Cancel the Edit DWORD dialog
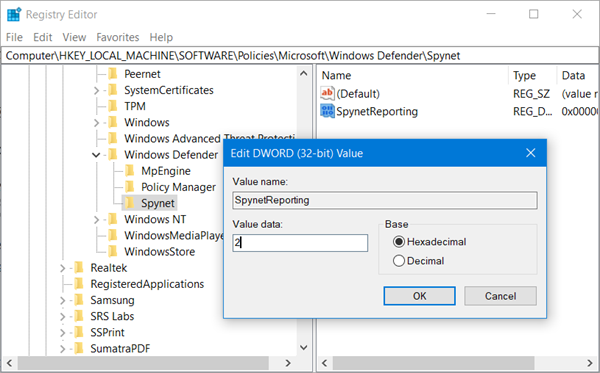The height and width of the screenshot is (373, 600). click(500, 296)
